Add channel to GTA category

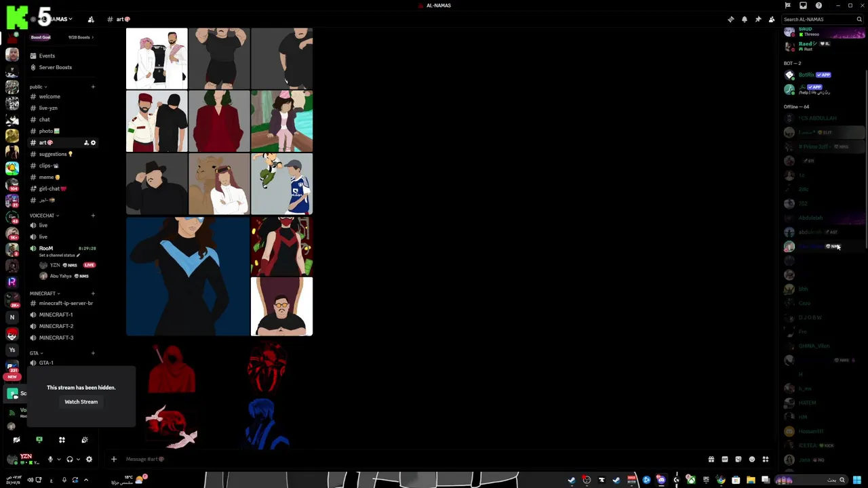pos(93,353)
